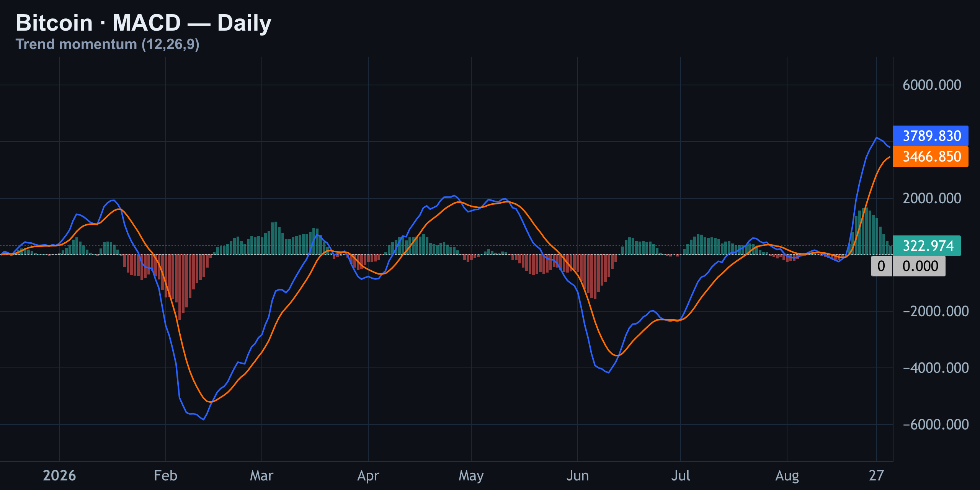980x490 pixels.
Task: Click the −6000.000 axis label
Action: click(x=936, y=425)
